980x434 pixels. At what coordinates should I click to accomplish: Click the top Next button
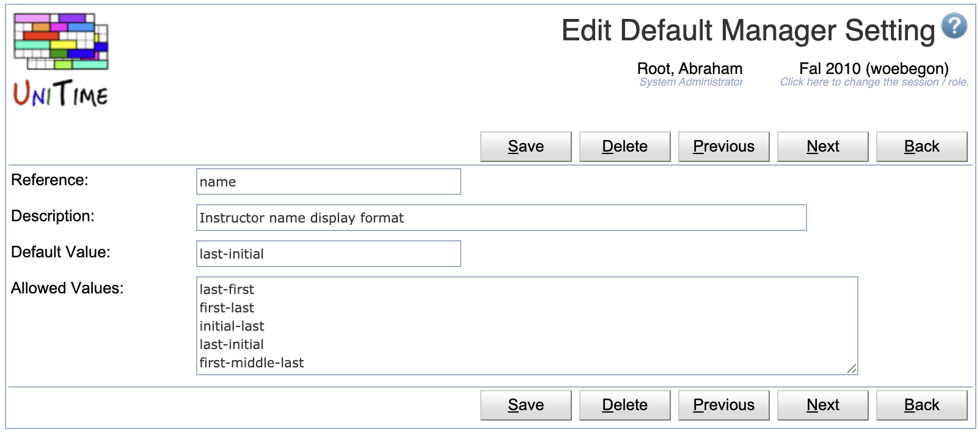point(823,147)
